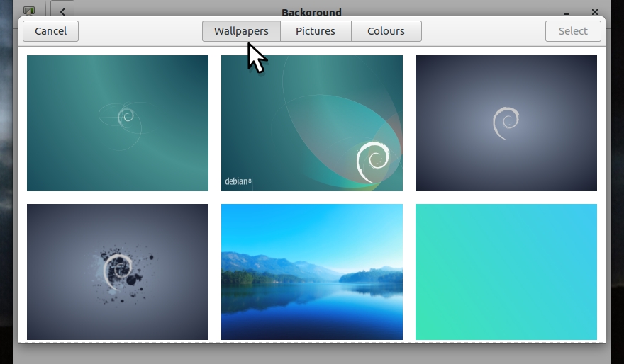624x364 pixels.
Task: Switch to the Wallpapers tab
Action: tap(241, 31)
